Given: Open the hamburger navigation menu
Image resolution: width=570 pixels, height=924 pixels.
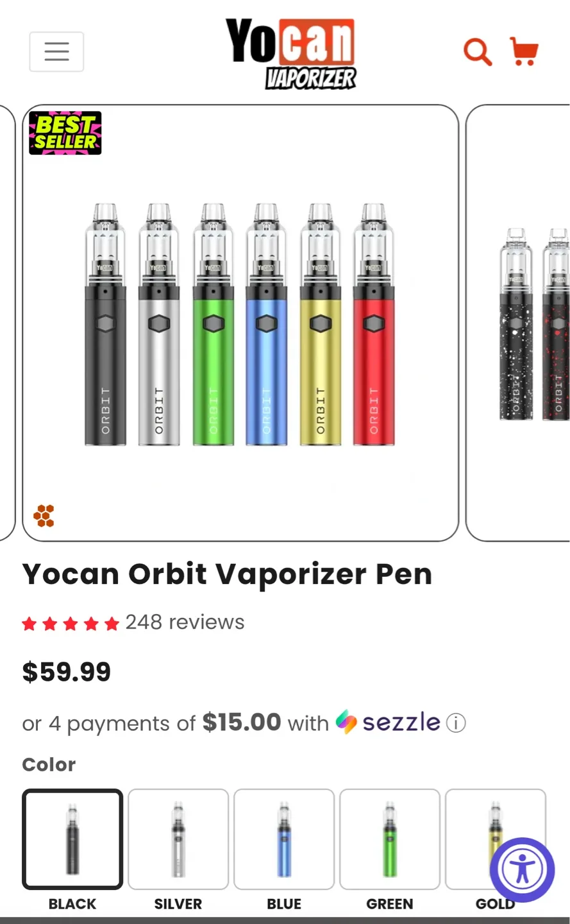Looking at the screenshot, I should [56, 51].
